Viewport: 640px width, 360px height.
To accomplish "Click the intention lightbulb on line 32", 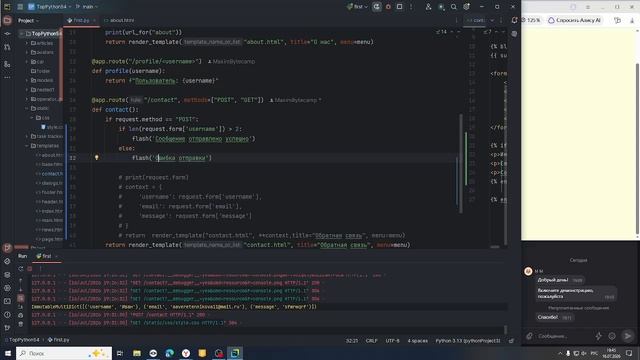I will click(97, 158).
